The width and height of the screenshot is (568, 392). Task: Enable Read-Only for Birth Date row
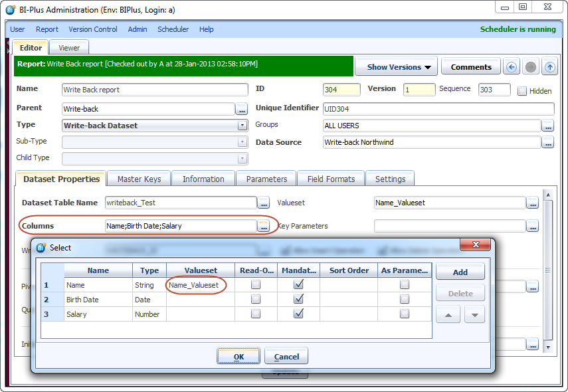[256, 300]
